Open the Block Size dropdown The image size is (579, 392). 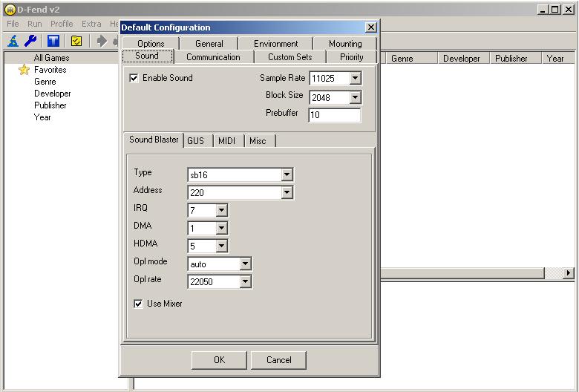[x=356, y=97]
